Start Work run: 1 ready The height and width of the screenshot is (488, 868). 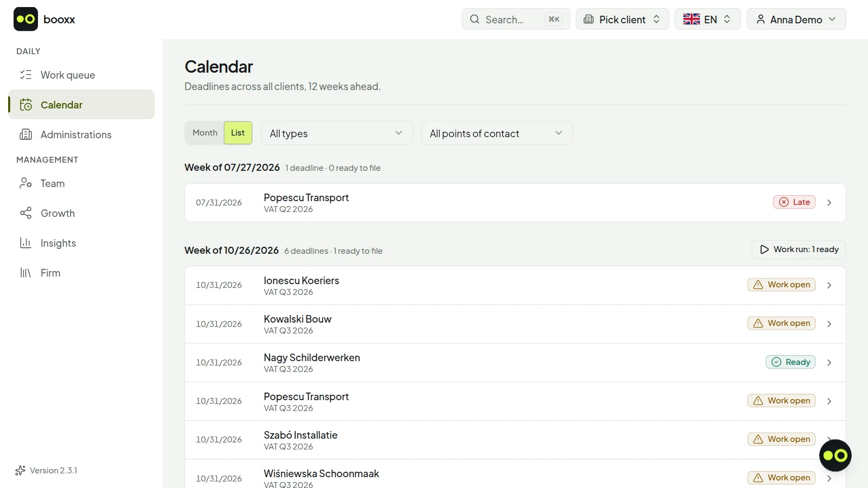pyautogui.click(x=799, y=249)
